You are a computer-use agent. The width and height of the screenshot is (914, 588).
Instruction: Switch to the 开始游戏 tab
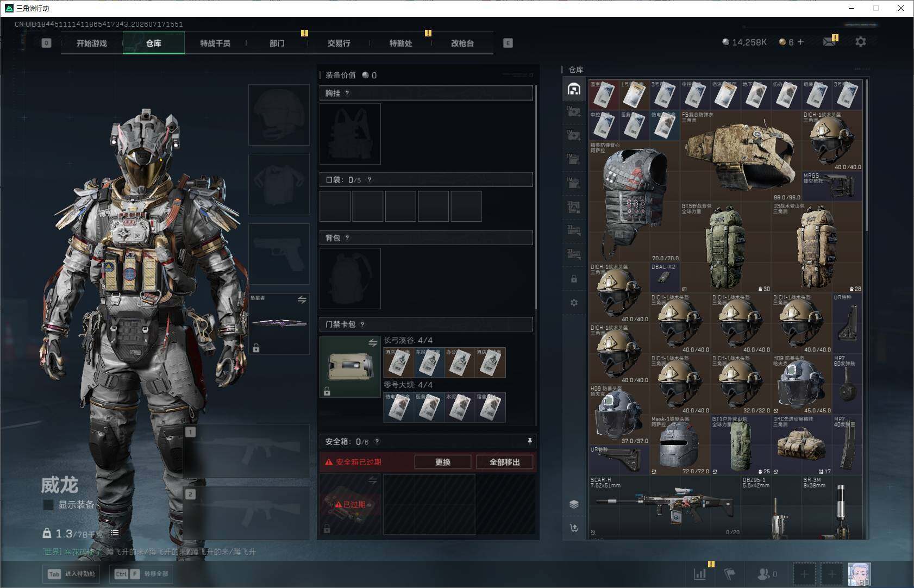tap(92, 43)
